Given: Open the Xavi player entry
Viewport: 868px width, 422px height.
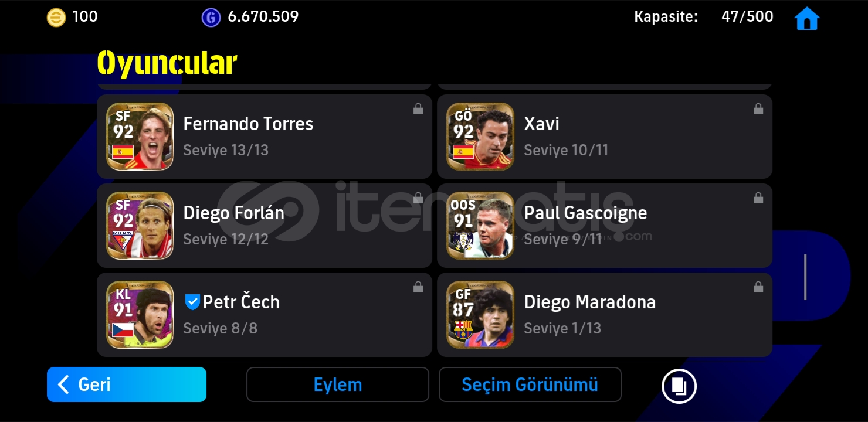Looking at the screenshot, I should (605, 137).
